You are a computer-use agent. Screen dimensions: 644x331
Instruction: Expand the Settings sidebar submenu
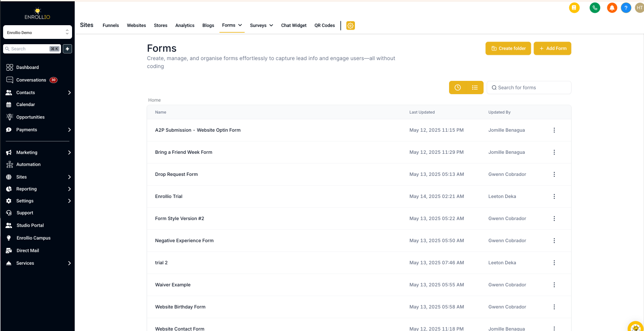click(x=69, y=201)
